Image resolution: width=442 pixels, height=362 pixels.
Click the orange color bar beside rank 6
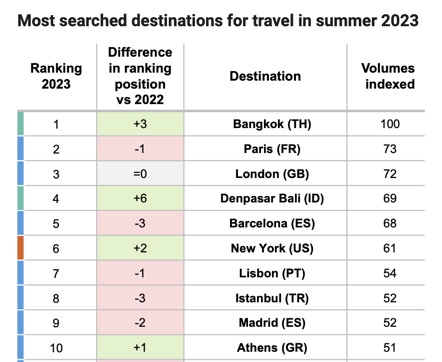click(x=20, y=248)
